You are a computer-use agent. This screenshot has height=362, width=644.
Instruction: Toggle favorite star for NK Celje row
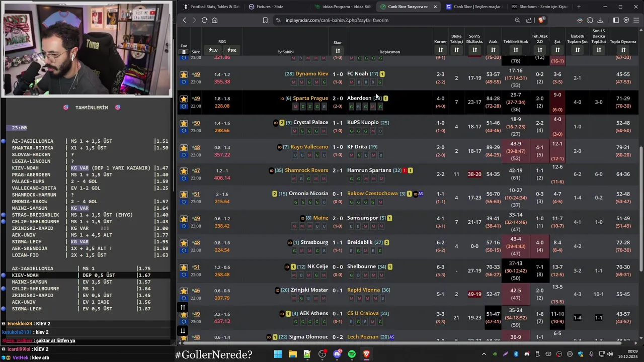pos(184,267)
